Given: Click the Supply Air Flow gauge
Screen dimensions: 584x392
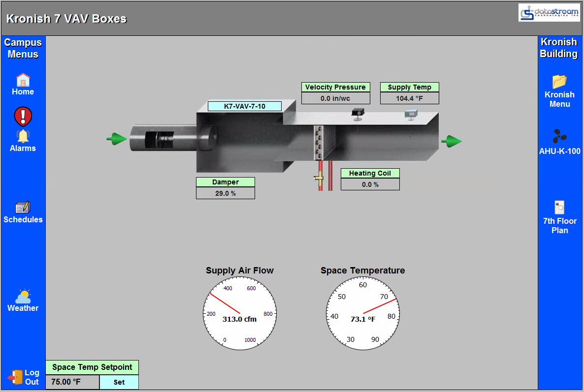Looking at the screenshot, I should 240,313.
